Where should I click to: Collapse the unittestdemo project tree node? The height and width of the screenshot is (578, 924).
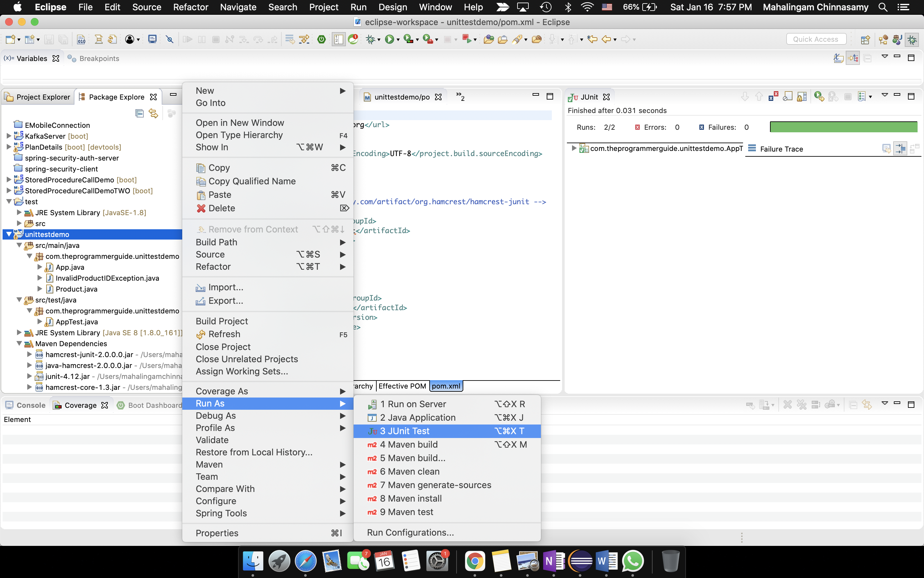point(9,234)
